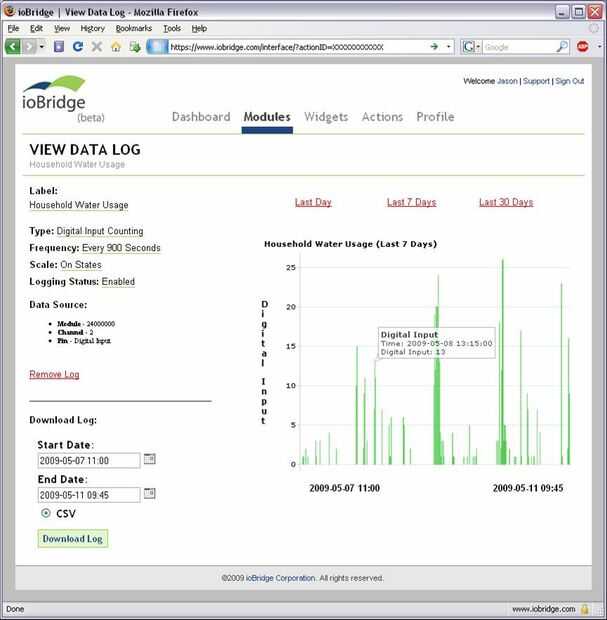This screenshot has width=607, height=620.
Task: Click the Every 900 Seconds frequency value
Action: click(121, 248)
